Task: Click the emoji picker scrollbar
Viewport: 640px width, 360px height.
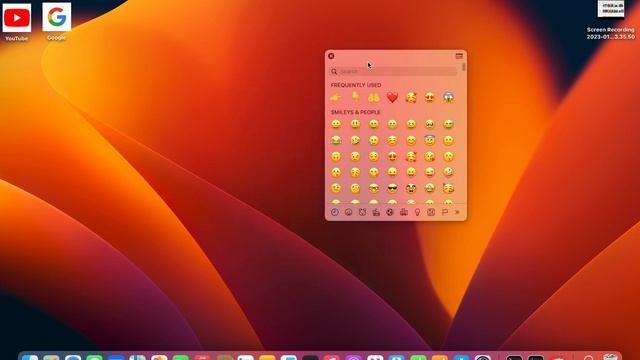Action: [464, 67]
